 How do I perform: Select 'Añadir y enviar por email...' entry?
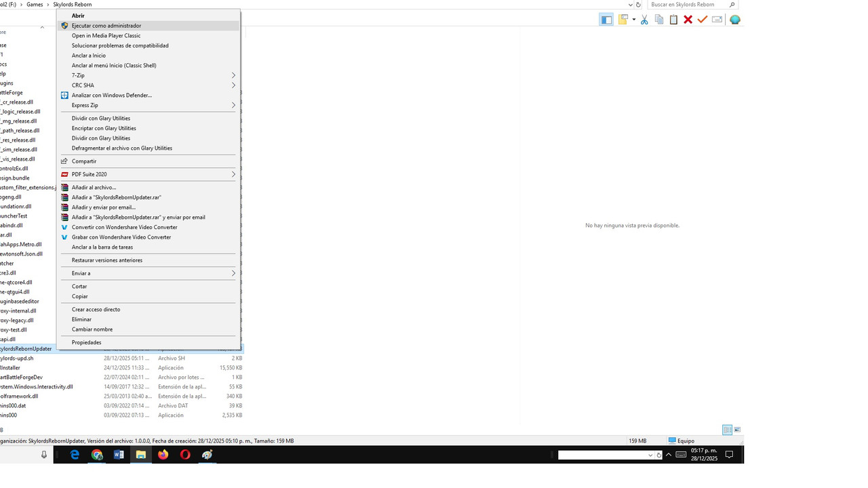pos(148,207)
